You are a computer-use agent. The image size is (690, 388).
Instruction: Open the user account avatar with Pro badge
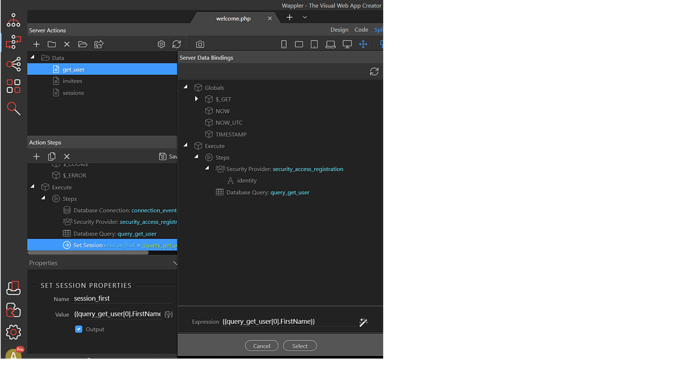point(14,353)
